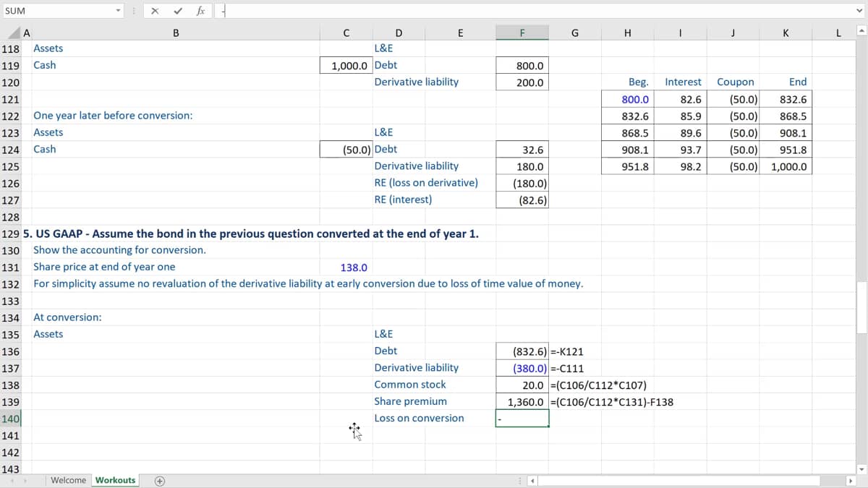The height and width of the screenshot is (488, 868).
Task: Select the blue (380.0) derivative liability cell
Action: (522, 368)
